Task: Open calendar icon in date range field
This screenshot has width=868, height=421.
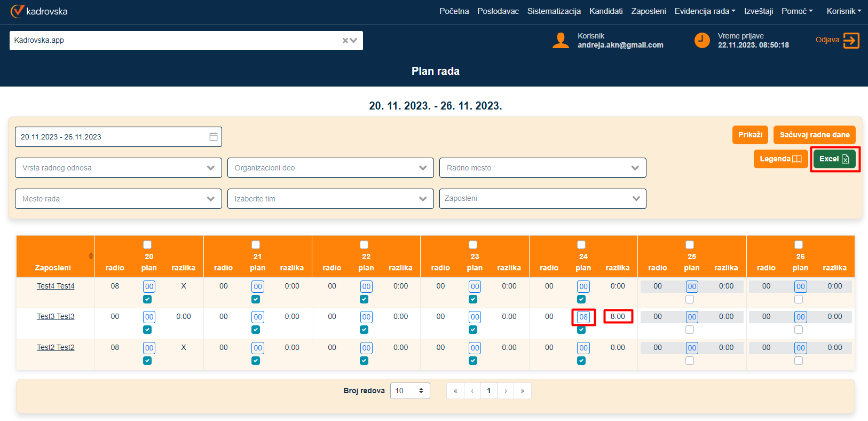Action: [214, 137]
